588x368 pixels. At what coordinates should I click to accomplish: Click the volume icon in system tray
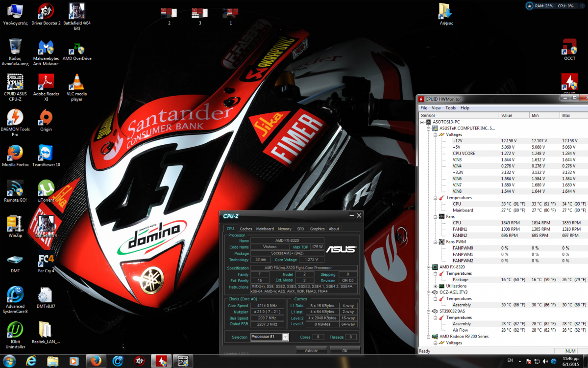tap(545, 361)
